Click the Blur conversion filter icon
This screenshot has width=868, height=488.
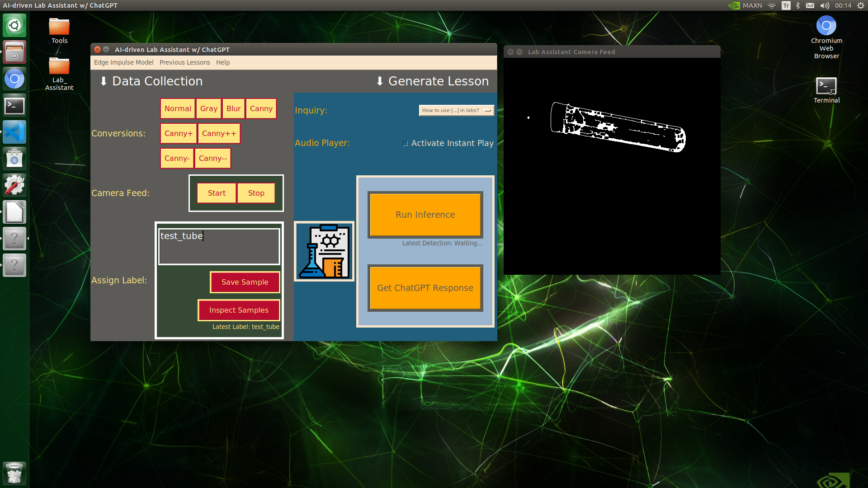[233, 108]
